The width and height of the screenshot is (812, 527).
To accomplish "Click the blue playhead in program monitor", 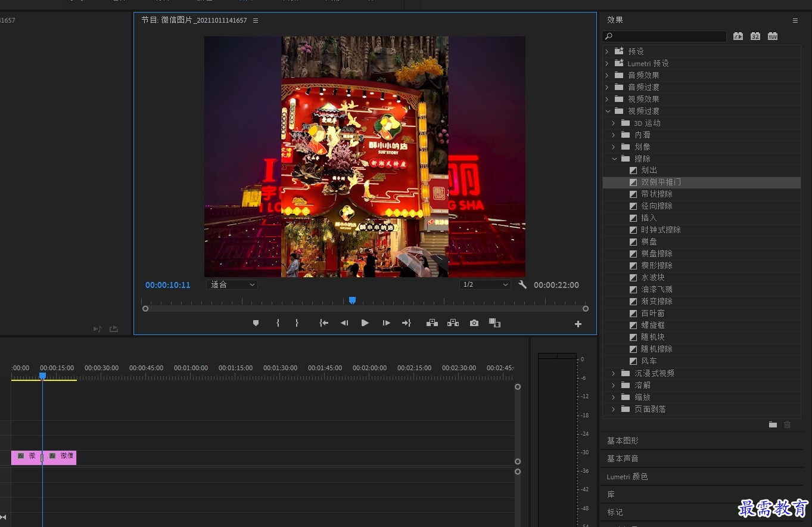I will tap(352, 300).
